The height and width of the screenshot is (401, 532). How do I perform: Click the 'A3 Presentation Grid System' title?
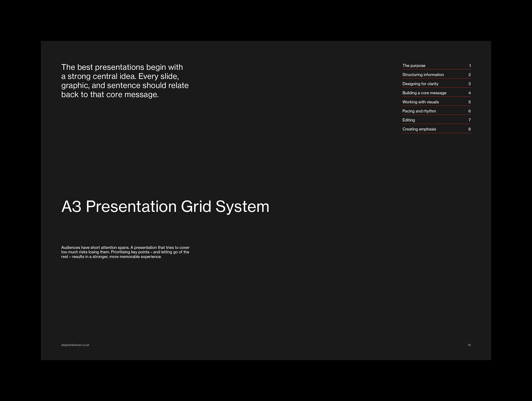[x=165, y=207]
